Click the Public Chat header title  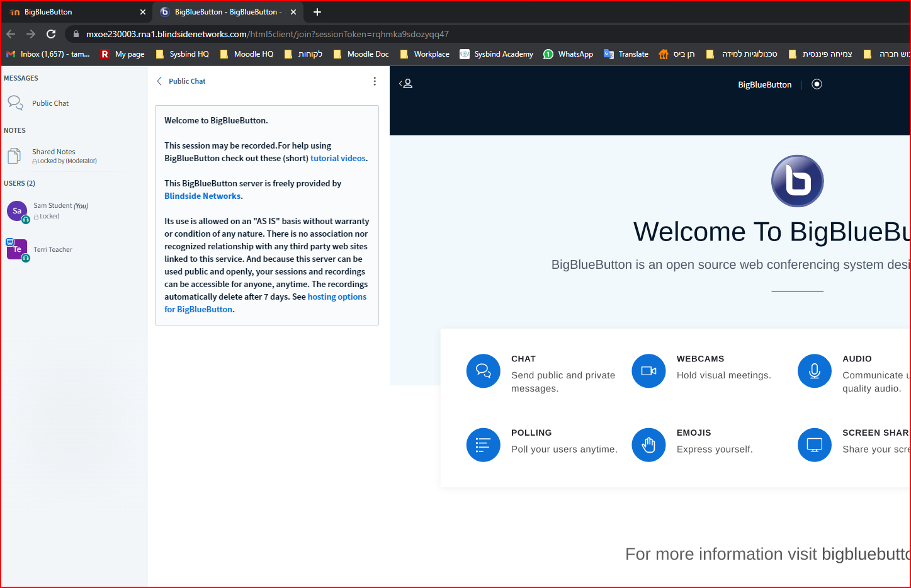[x=187, y=81]
